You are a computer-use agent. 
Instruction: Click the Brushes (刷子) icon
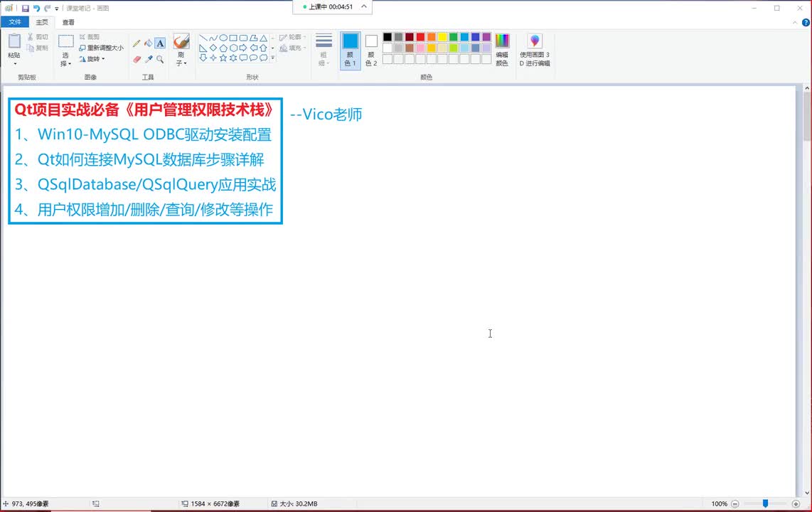coord(181,41)
